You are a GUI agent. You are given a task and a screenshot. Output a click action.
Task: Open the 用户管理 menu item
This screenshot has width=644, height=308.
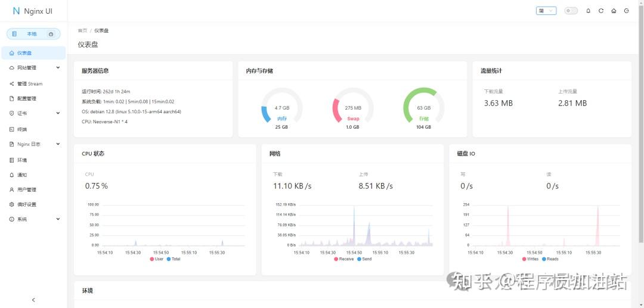click(x=33, y=189)
